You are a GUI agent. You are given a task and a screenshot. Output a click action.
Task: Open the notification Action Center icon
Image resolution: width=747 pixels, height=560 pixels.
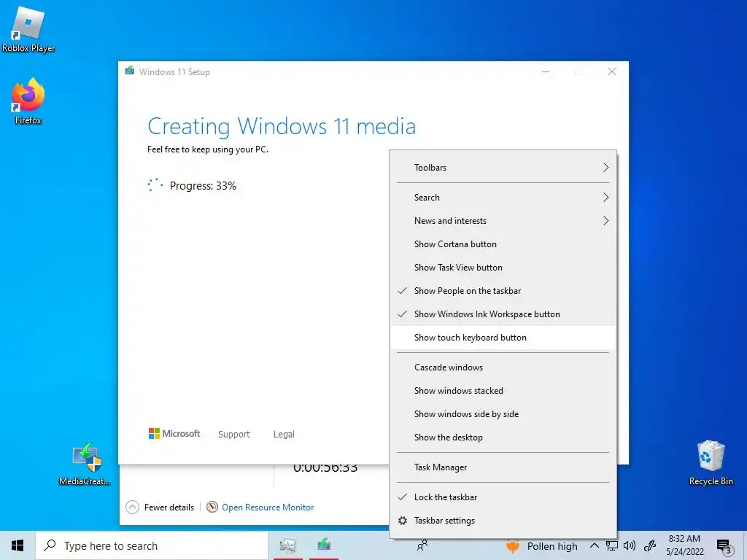coord(724,546)
